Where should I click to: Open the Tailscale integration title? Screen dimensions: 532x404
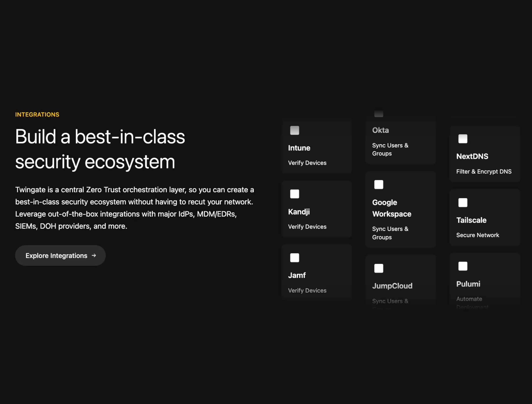[x=471, y=220]
